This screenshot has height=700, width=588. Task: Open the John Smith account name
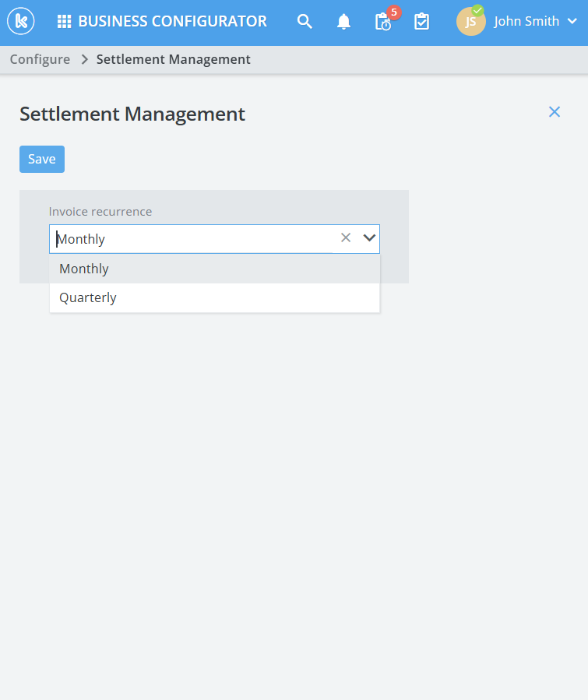(526, 22)
